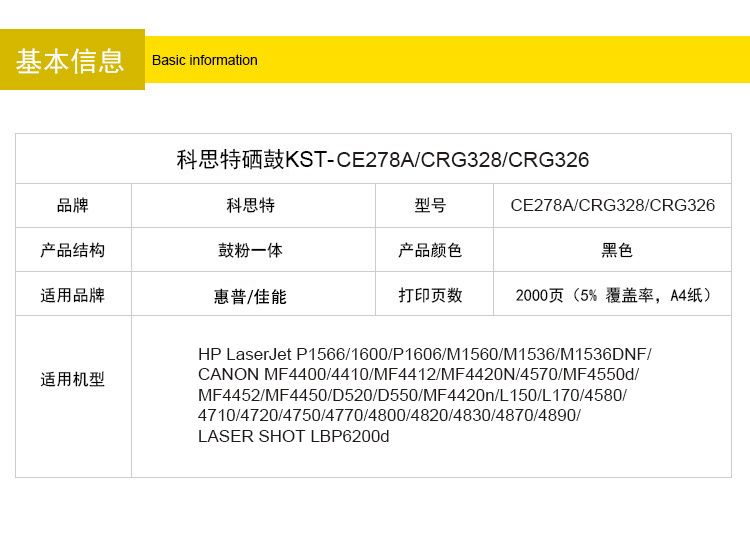Click the line starting with MF4452/MF4450

coord(412,395)
